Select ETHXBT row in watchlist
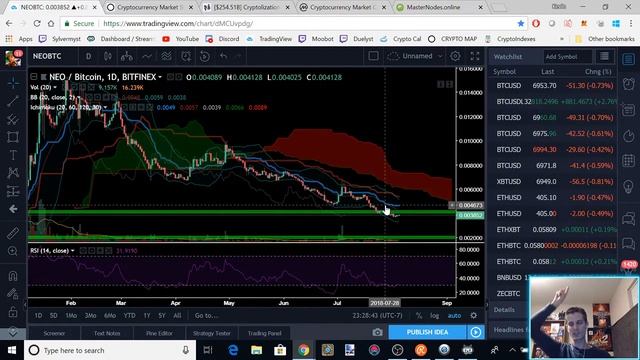Viewport: 640px width, 360px height. 553,229
